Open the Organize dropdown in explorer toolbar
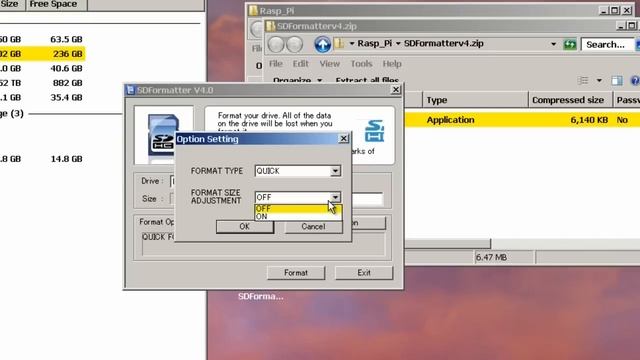Viewport: 640px width, 360px height. pos(298,80)
